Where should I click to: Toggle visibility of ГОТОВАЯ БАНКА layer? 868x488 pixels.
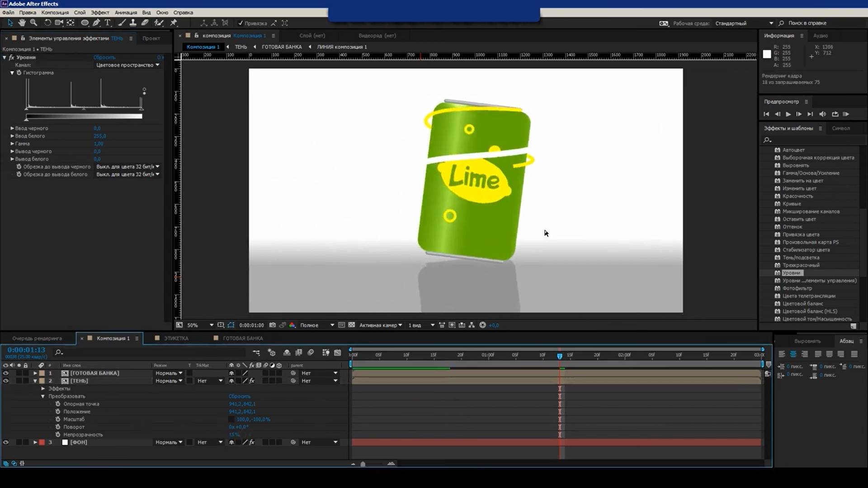coord(6,373)
